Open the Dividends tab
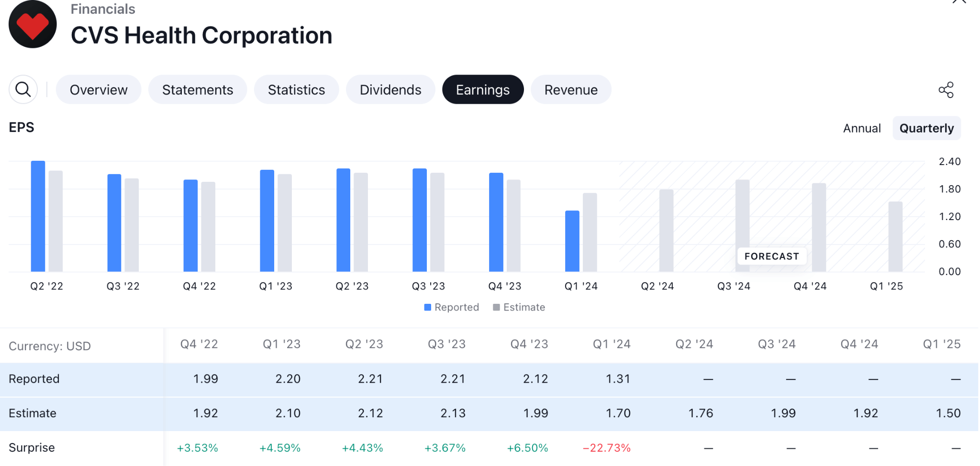Image resolution: width=980 pixels, height=466 pixels. tap(390, 90)
